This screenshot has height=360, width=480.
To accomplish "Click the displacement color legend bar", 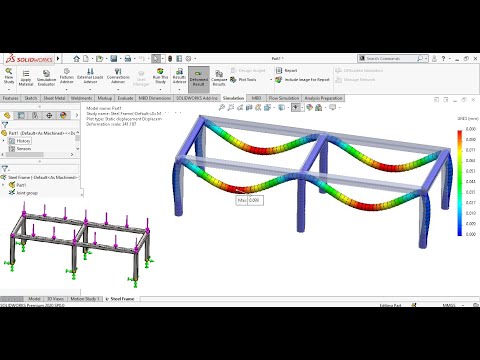I will click(x=460, y=183).
